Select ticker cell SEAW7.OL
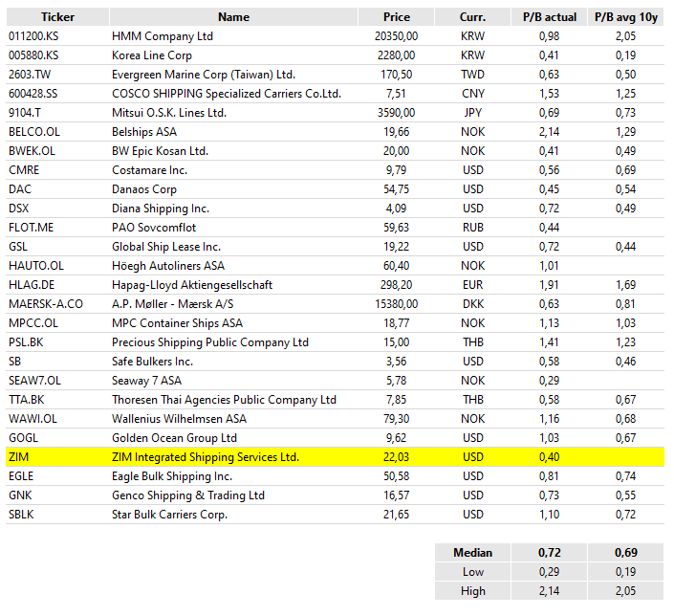The width and height of the screenshot is (674, 616). 57,381
